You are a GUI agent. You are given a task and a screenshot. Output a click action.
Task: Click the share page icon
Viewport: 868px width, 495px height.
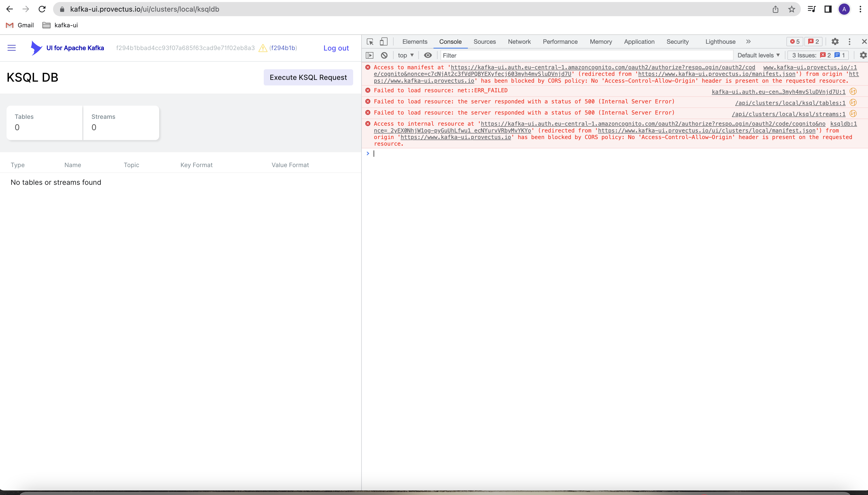click(775, 9)
